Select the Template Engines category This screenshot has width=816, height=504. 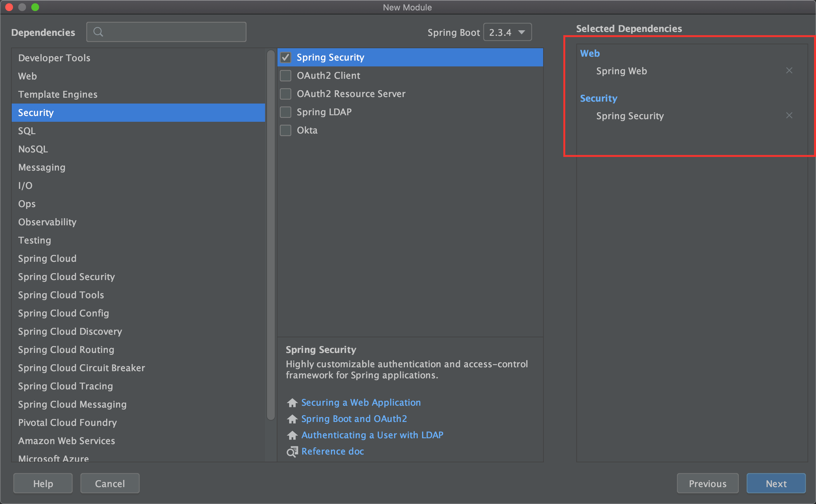point(58,94)
